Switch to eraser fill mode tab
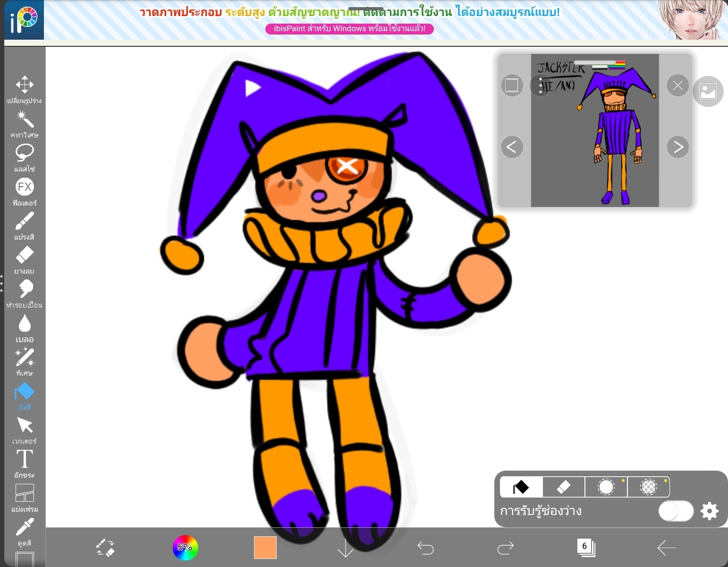Image resolution: width=728 pixels, height=567 pixels. [x=564, y=487]
